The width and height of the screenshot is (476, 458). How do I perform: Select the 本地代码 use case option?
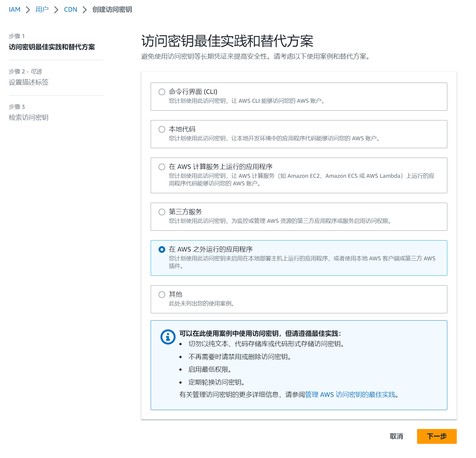(162, 129)
